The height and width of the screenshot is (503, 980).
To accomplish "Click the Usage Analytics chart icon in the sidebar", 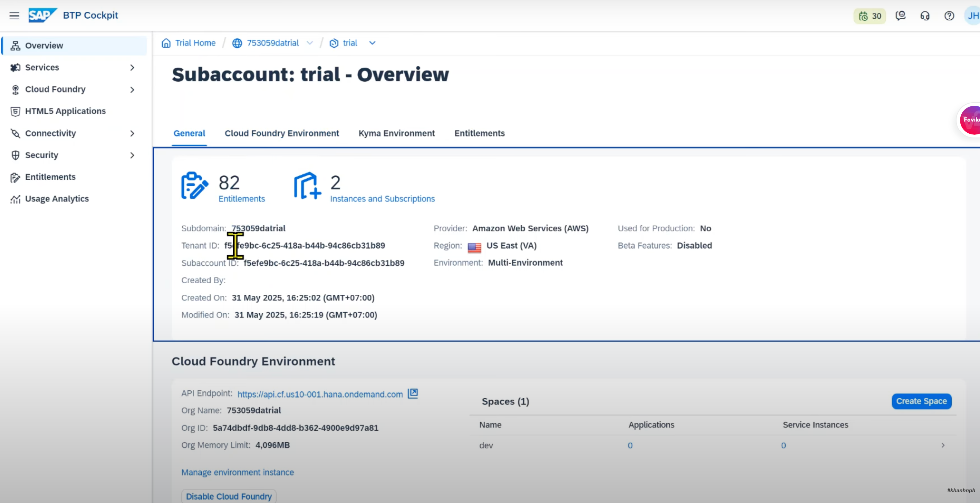I will pos(15,199).
